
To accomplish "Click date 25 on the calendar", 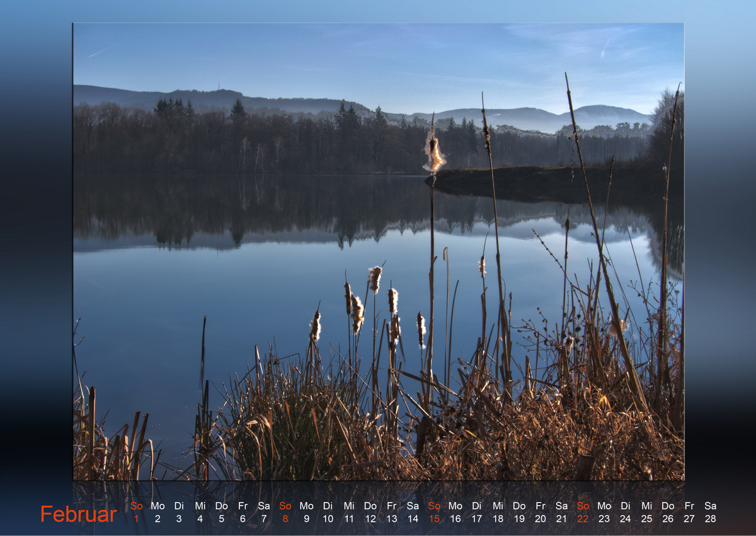I will coord(646,519).
